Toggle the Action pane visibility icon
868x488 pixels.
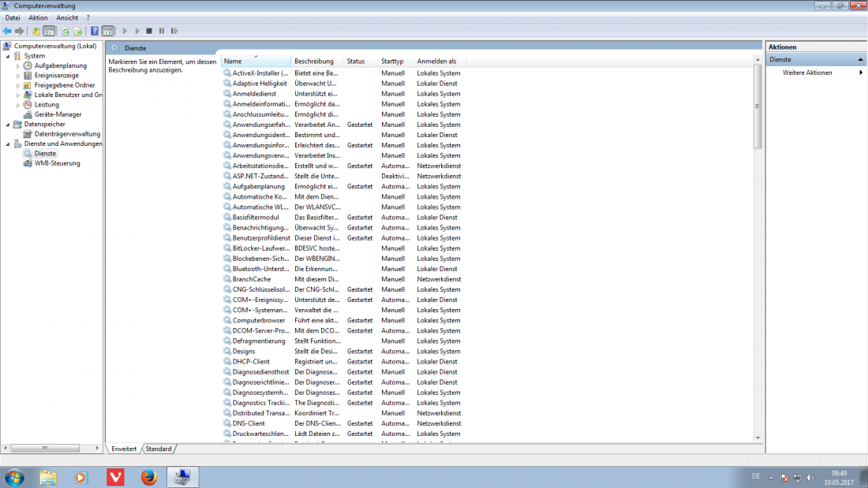pyautogui.click(x=108, y=31)
